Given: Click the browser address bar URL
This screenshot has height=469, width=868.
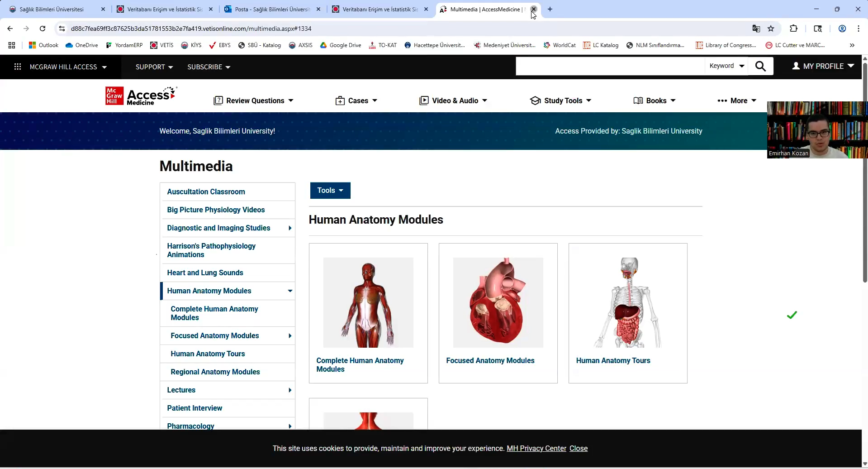Looking at the screenshot, I should [191, 29].
